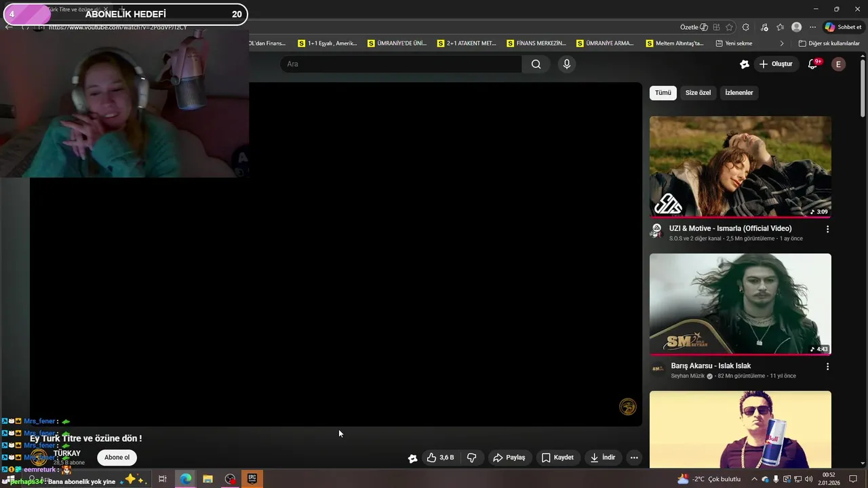Open Task View on the taskbar
The height and width of the screenshot is (488, 868).
pyautogui.click(x=163, y=479)
